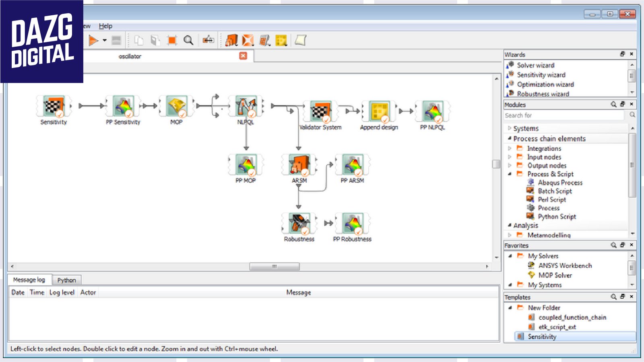Select the NLPQL optimizer node
Screen dimensions: 644x362
click(x=246, y=107)
